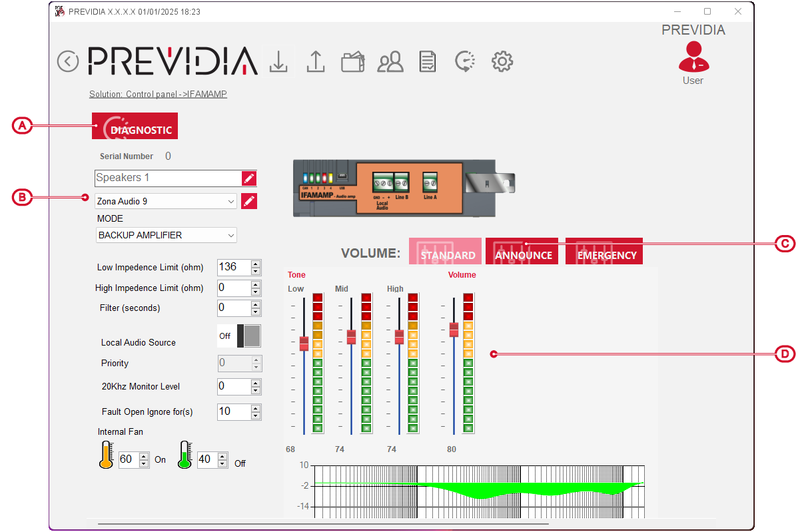The image size is (812, 532).
Task: Switch to the EMERGENCY volume tab
Action: pos(604,252)
